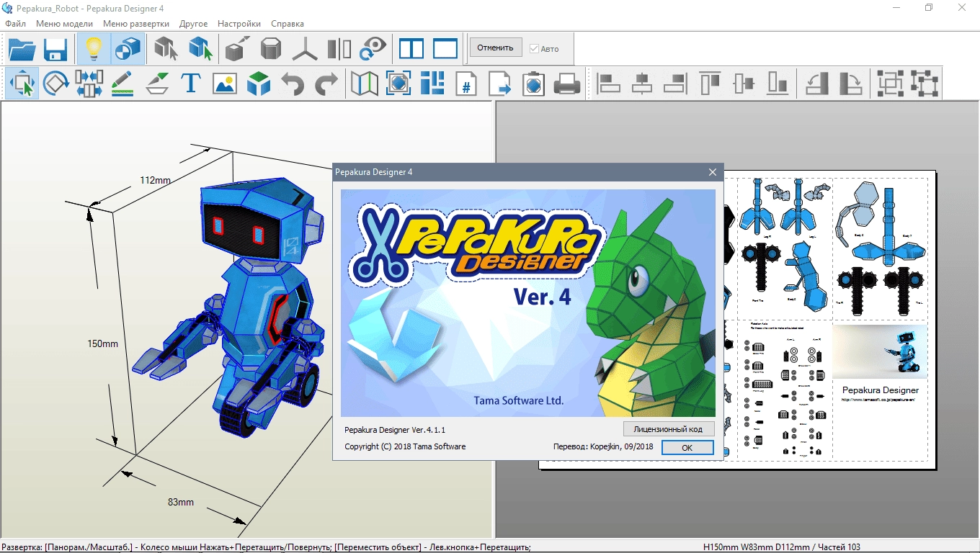Click the blue cube with green top icon
The width and height of the screenshot is (980, 553).
(x=259, y=84)
